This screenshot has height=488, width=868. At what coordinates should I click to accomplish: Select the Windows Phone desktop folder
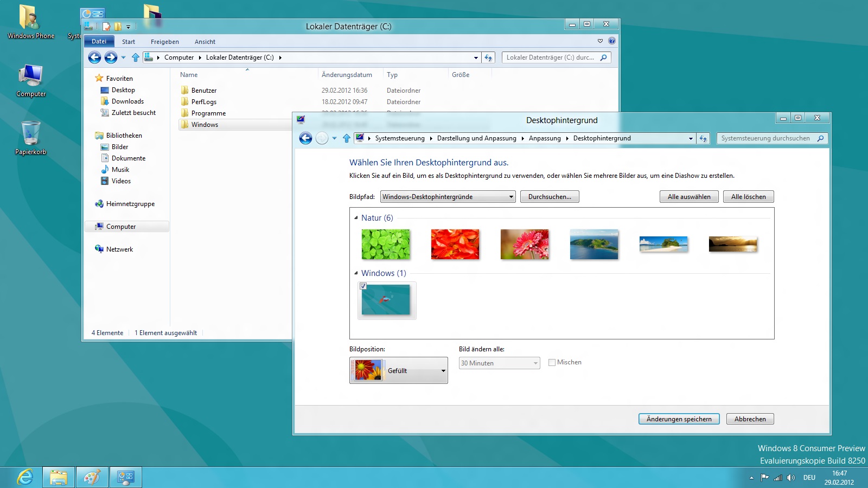pos(31,22)
